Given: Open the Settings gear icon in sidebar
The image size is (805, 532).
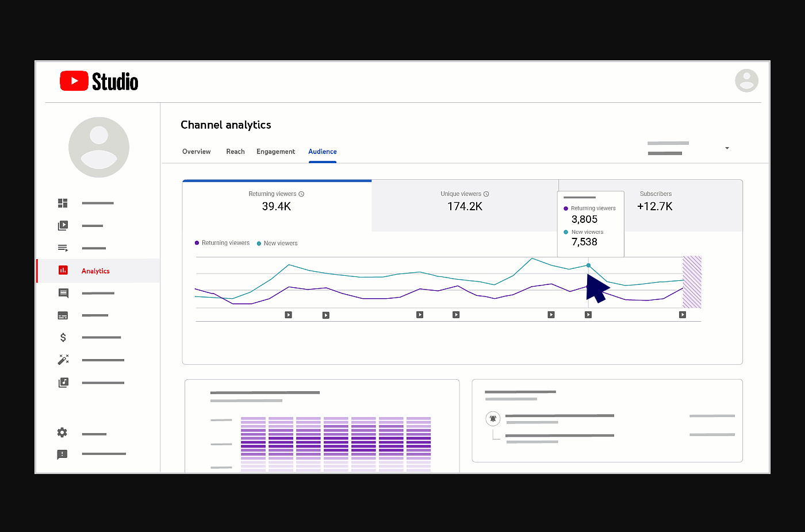Looking at the screenshot, I should click(62, 432).
